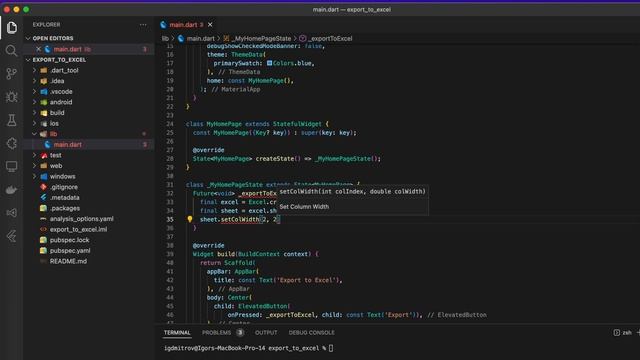
Task: Open Explorer more actions ellipsis
Action: [x=143, y=24]
